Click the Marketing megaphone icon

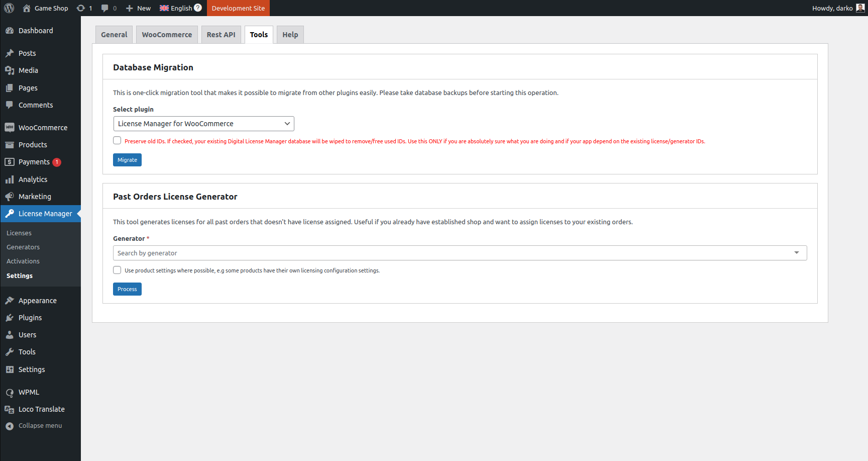[10, 197]
